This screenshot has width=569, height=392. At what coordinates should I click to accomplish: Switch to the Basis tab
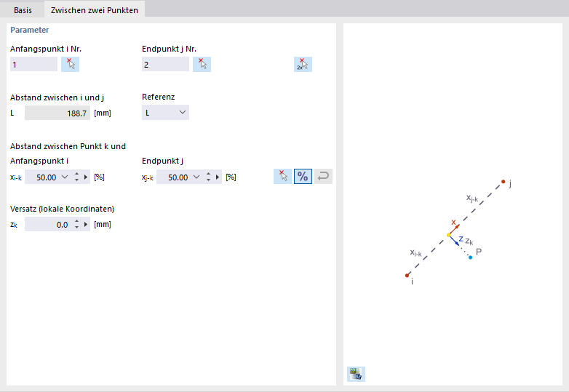[x=23, y=10]
